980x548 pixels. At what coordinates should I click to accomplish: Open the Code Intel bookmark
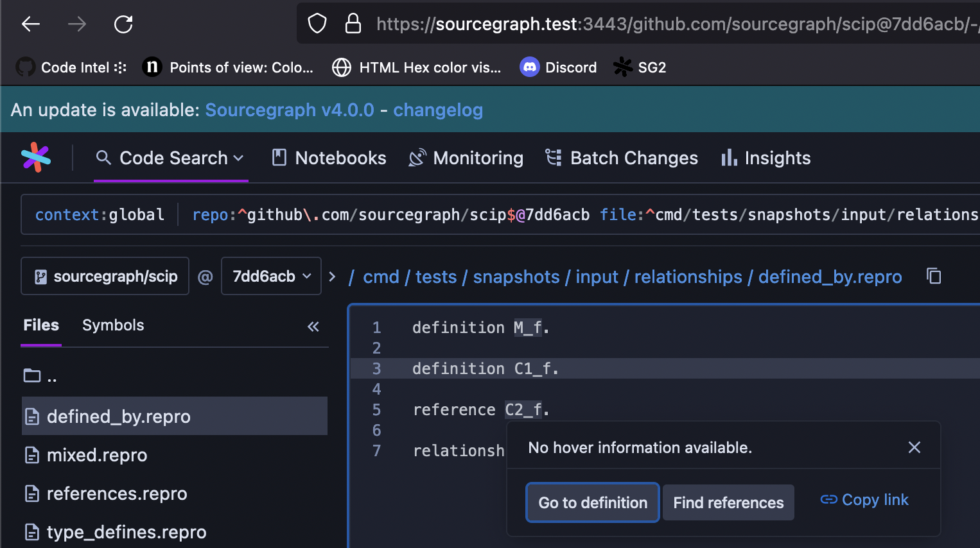tap(71, 67)
